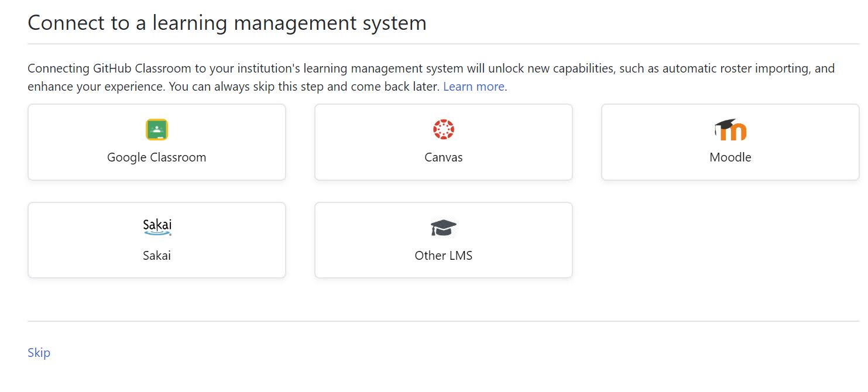Select the "Moodle" text label

coord(730,157)
